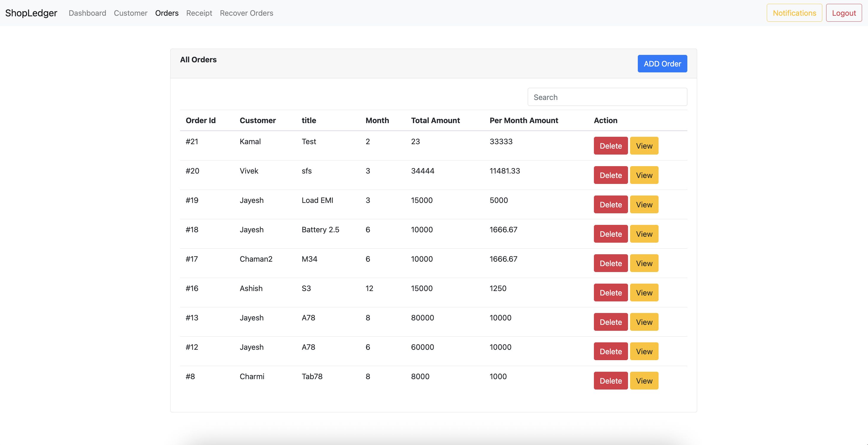
Task: Open the Dashboard nav item
Action: pyautogui.click(x=87, y=13)
